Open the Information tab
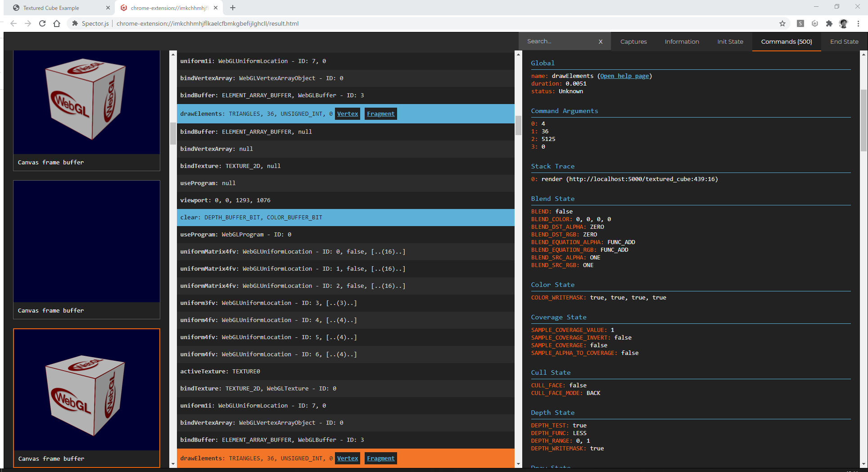The image size is (868, 472). pyautogui.click(x=682, y=41)
